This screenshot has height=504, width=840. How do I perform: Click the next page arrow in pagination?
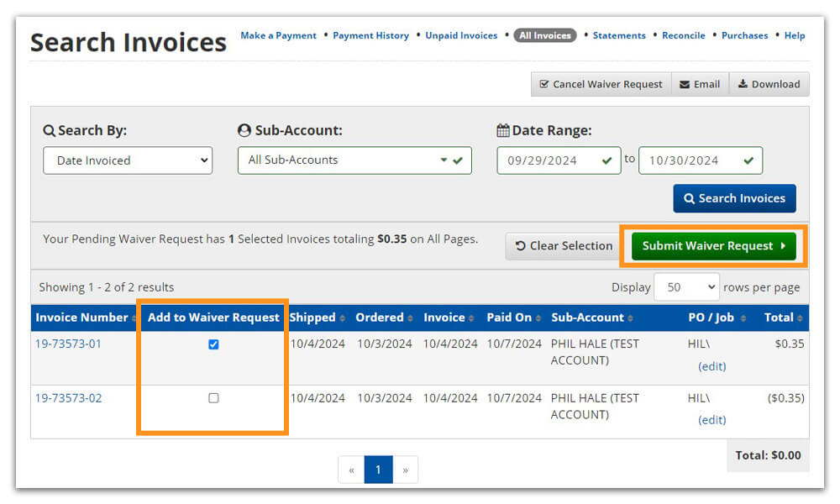coord(405,470)
